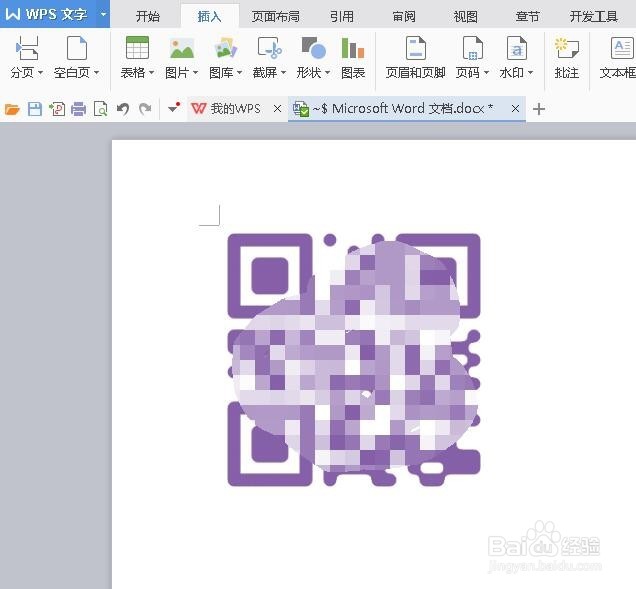Redo the last action
This screenshot has width=636, height=589.
click(x=145, y=109)
